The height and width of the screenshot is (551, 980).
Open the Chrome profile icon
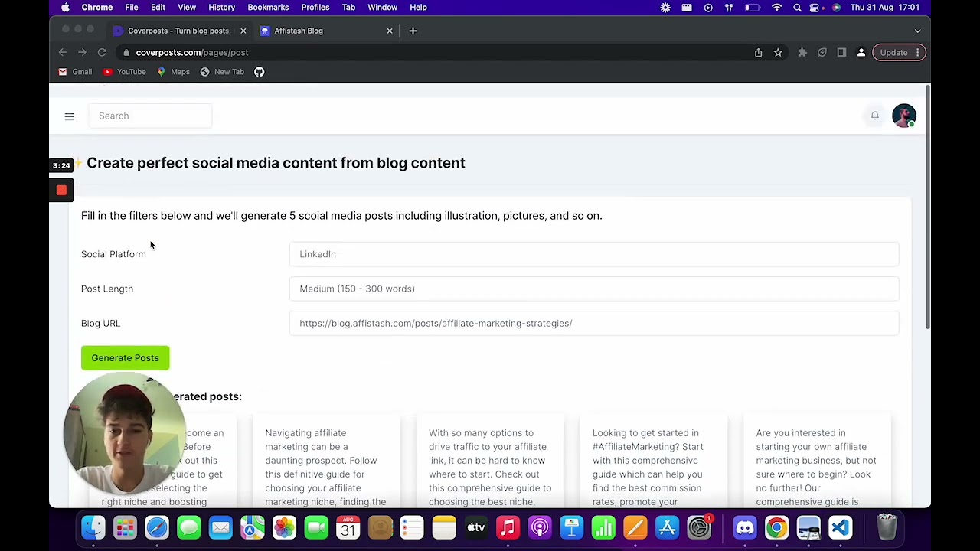861,53
